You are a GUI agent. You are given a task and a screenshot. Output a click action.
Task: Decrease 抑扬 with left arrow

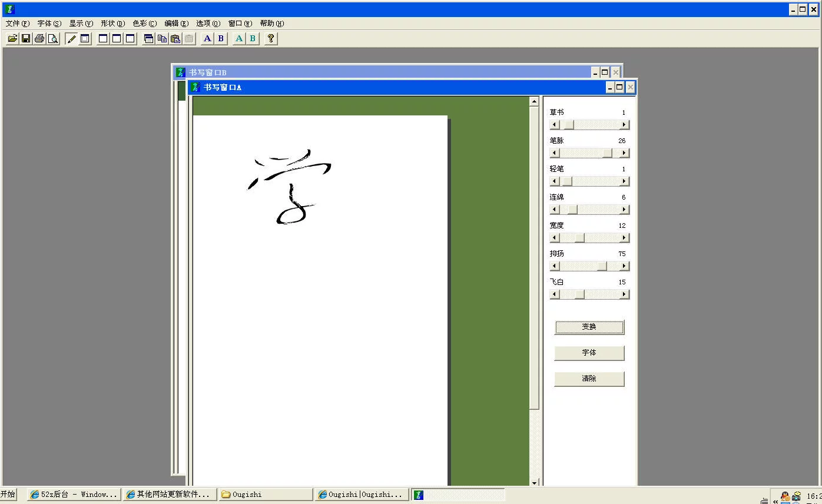[554, 266]
